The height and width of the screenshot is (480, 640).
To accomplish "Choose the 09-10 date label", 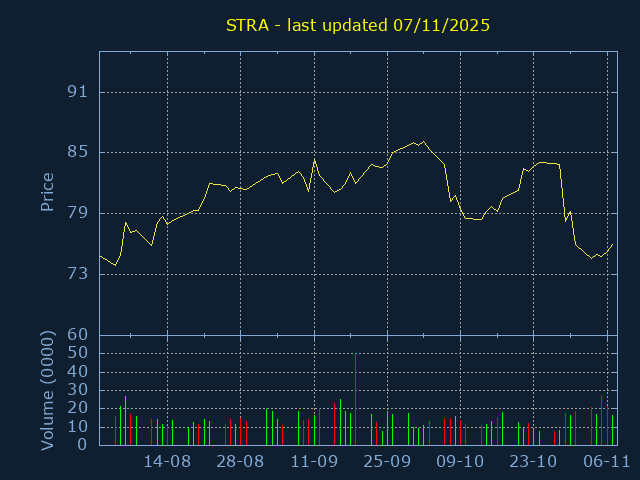I will tap(460, 462).
